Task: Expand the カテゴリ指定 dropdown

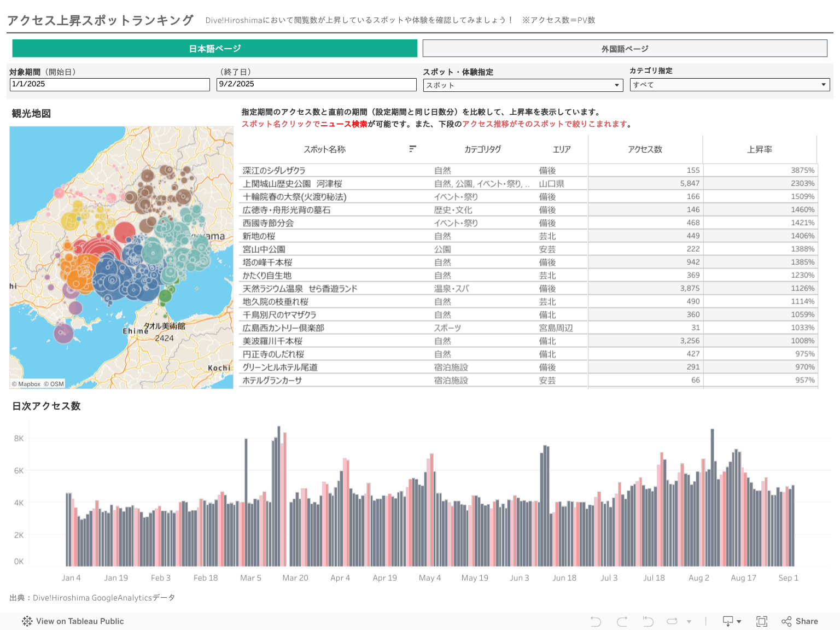Action: (x=730, y=85)
